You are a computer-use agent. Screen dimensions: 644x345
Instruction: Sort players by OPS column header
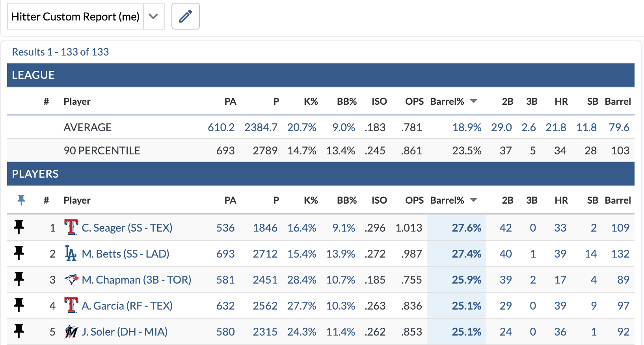point(414,200)
